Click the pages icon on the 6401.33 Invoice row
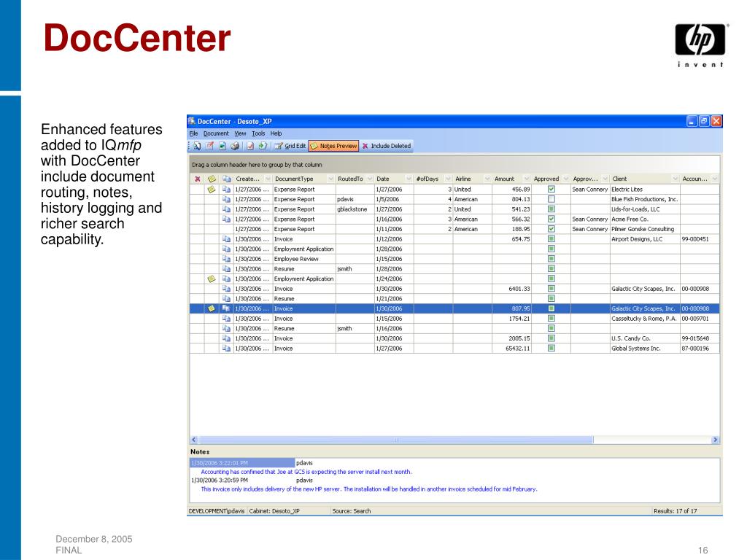747x560 pixels. click(x=226, y=289)
